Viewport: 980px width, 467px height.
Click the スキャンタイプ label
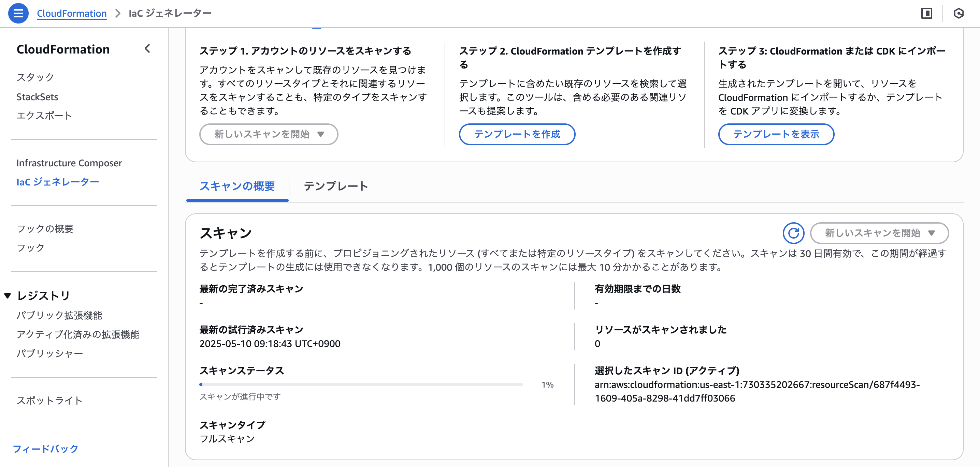click(x=232, y=425)
